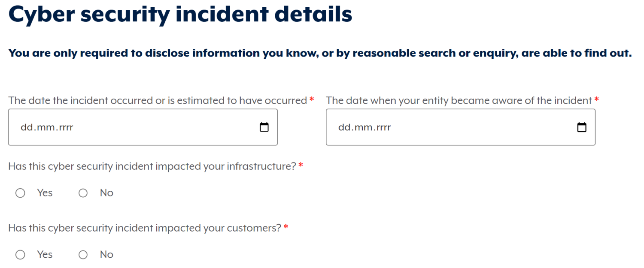The height and width of the screenshot is (268, 644).
Task: Click the rrrr year segment of incident occurred date
Action: pos(62,127)
